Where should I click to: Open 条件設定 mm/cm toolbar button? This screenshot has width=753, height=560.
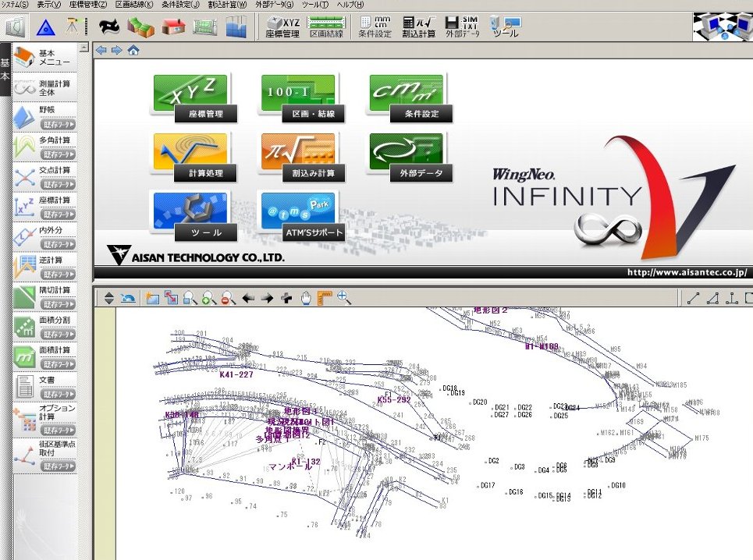click(375, 27)
